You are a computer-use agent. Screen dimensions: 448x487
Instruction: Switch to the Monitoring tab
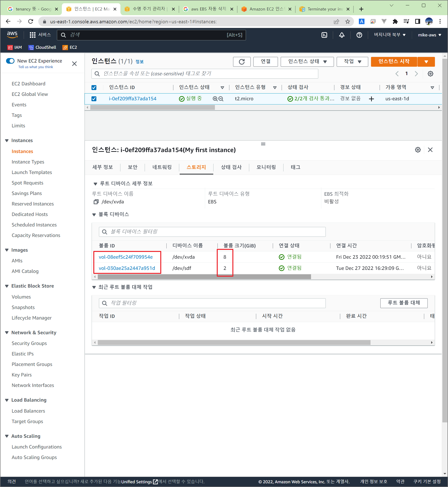266,167
